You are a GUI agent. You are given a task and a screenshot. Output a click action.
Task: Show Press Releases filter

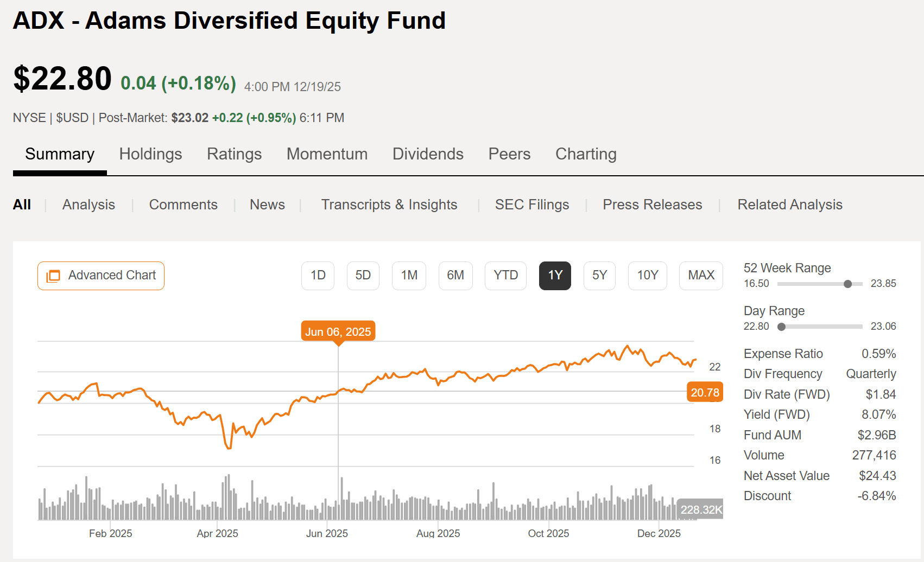point(653,205)
